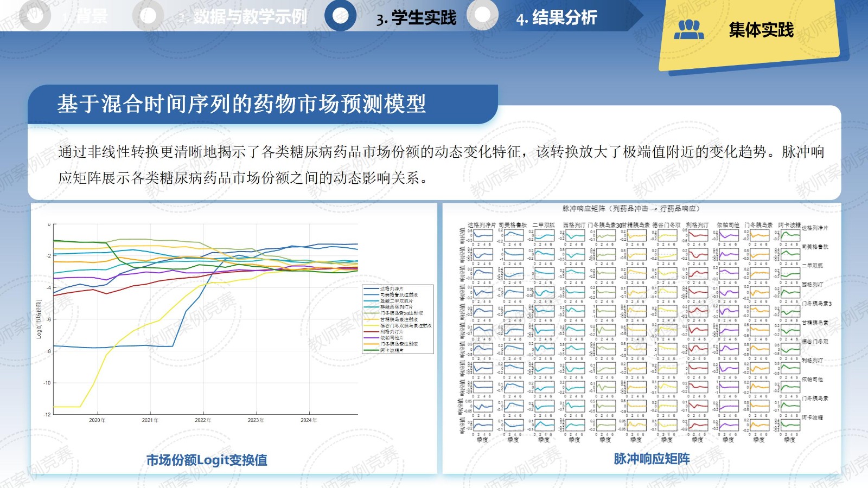The width and height of the screenshot is (868, 488).
Task: Select the 阿卡波糖片 green legend entry
Action: coord(392,350)
